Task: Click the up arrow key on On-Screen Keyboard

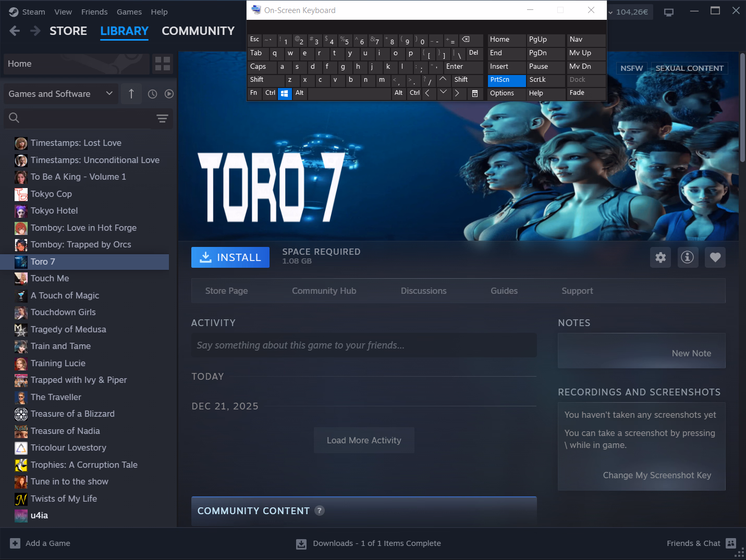Action: click(x=443, y=80)
